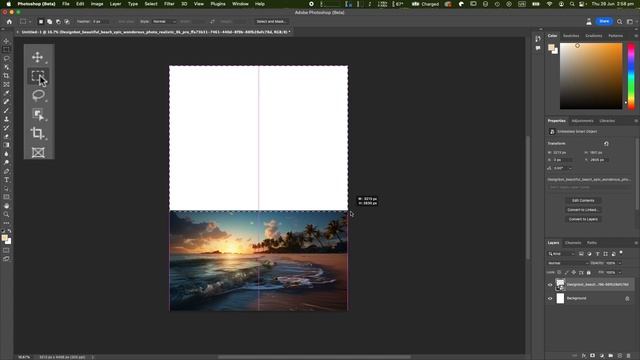The width and height of the screenshot is (640, 360).
Task: Switch to the Adjustments tab
Action: click(582, 121)
